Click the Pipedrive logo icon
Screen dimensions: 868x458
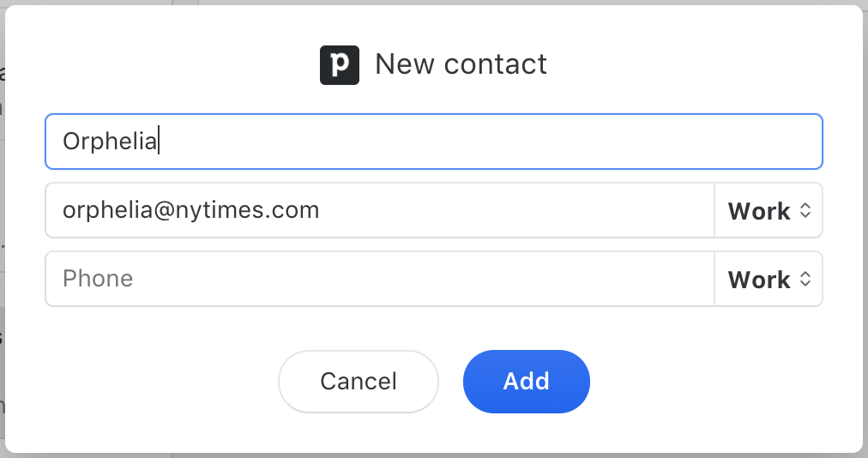(x=340, y=65)
